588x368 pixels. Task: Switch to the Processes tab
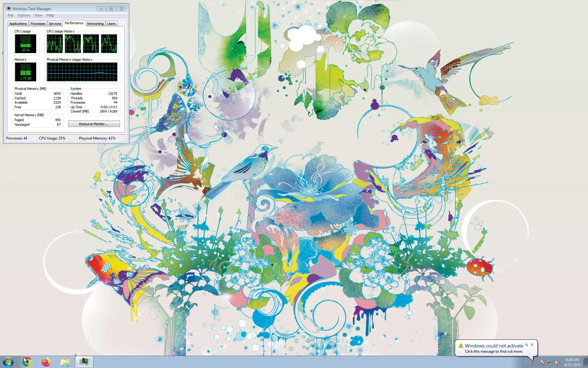[x=38, y=24]
